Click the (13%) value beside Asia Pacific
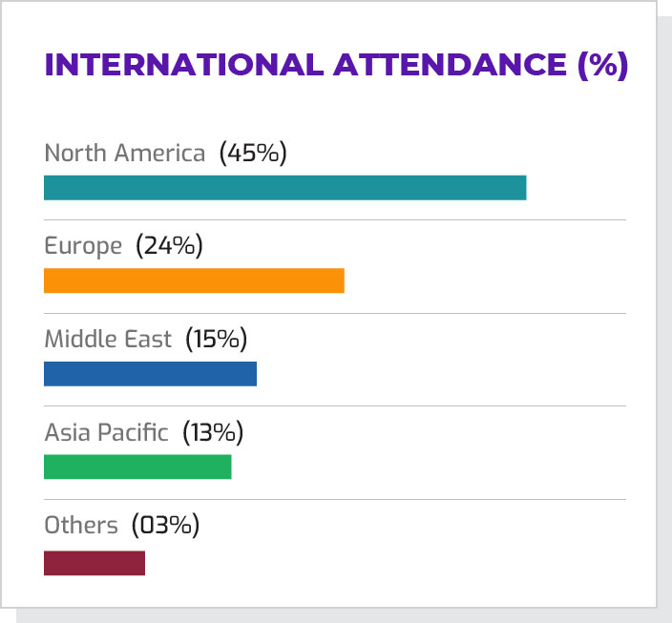Screen dimensions: 672x623 pyautogui.click(x=212, y=432)
